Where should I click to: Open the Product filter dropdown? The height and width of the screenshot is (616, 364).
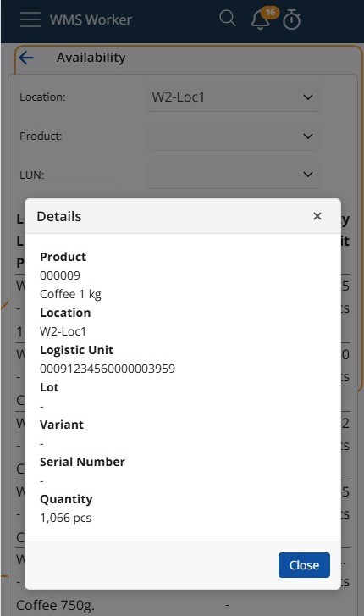234,136
